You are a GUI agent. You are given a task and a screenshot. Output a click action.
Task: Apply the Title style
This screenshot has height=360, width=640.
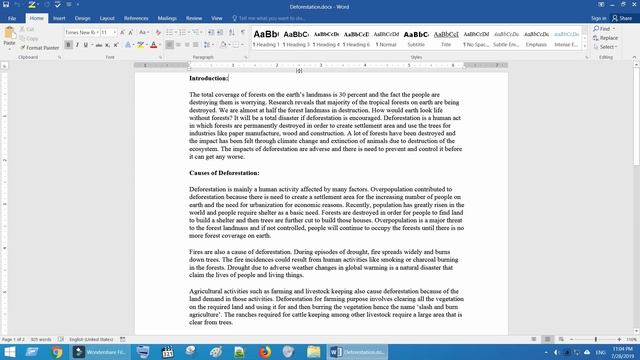pos(446,38)
